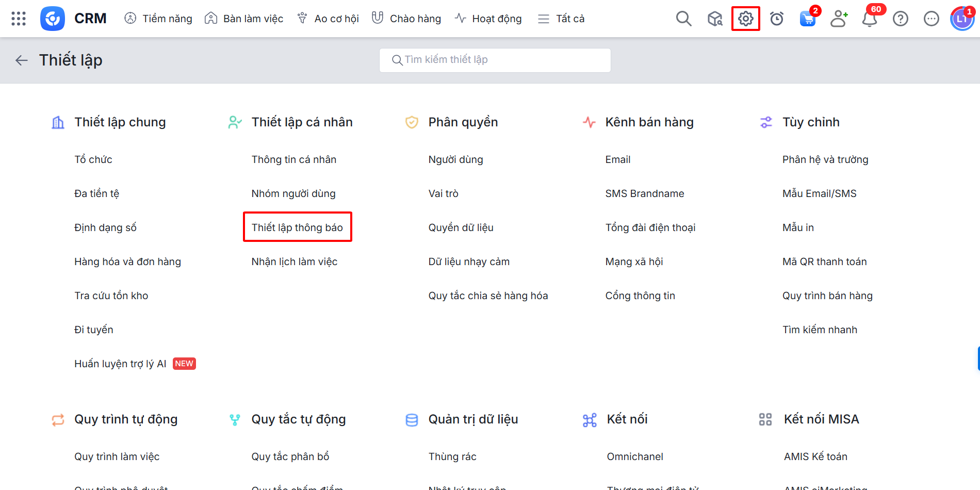Select SMS Brandname setting
980x490 pixels.
(x=644, y=193)
